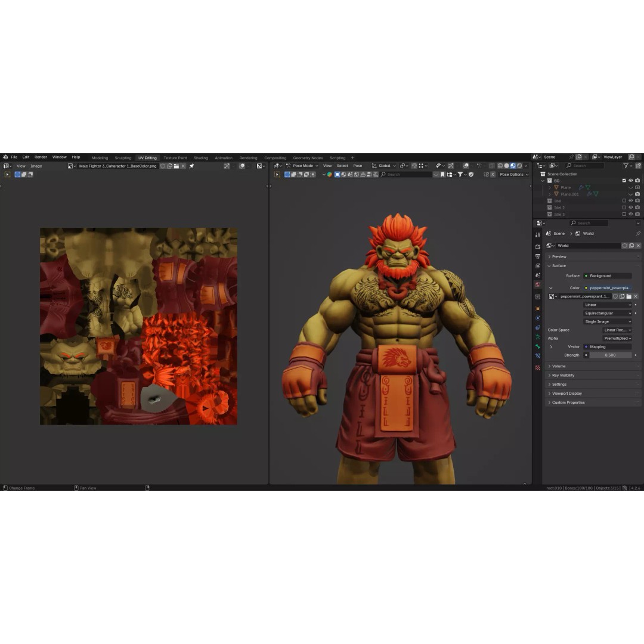
Task: Switch viewport to wireframe shading
Action: tap(500, 166)
